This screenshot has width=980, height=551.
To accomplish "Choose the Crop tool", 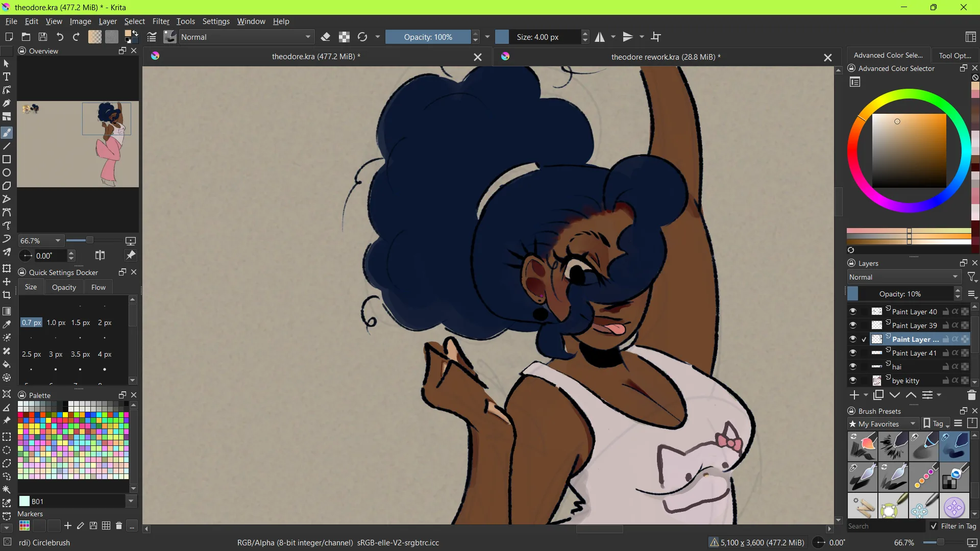I will pos(7,295).
